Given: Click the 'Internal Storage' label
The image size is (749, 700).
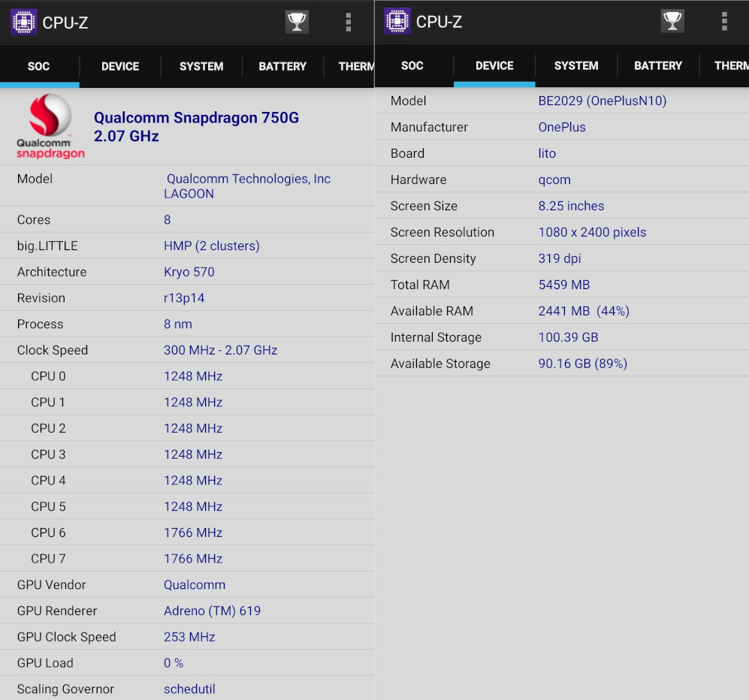Looking at the screenshot, I should [x=436, y=337].
